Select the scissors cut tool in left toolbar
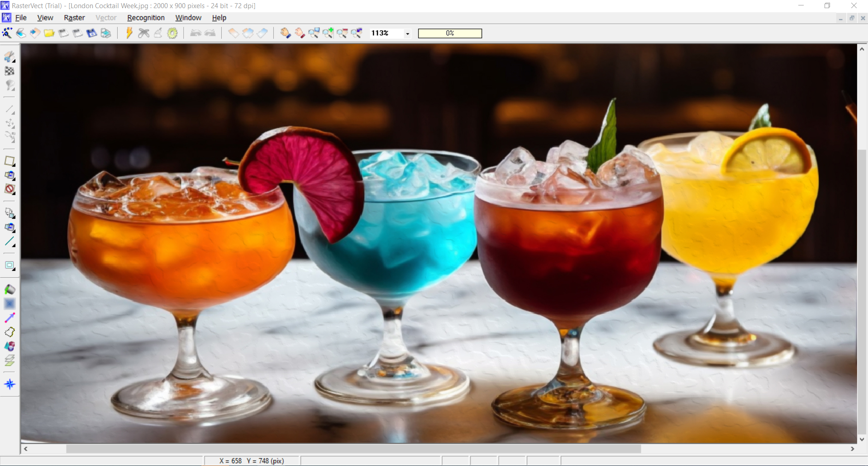This screenshot has height=466, width=868. click(x=10, y=57)
